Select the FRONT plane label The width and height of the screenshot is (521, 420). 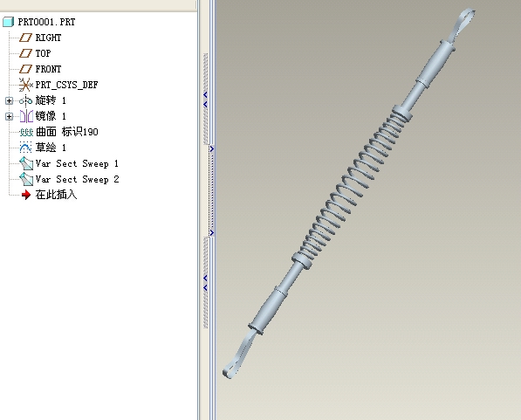[x=49, y=69]
